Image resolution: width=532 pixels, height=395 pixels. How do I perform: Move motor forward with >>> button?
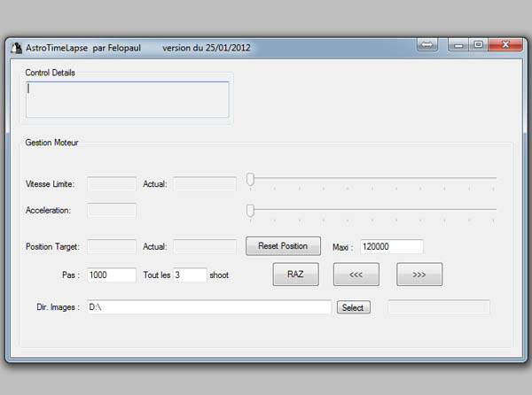(x=419, y=275)
